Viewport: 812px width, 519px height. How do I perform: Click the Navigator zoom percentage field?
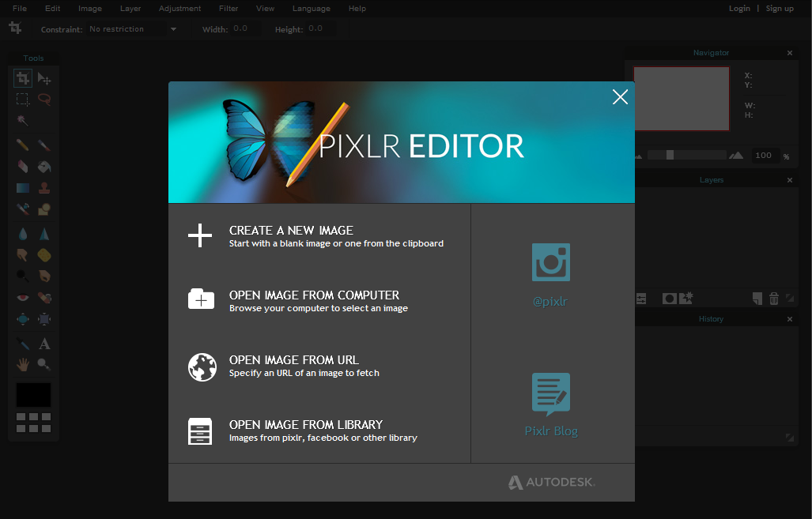coord(765,156)
